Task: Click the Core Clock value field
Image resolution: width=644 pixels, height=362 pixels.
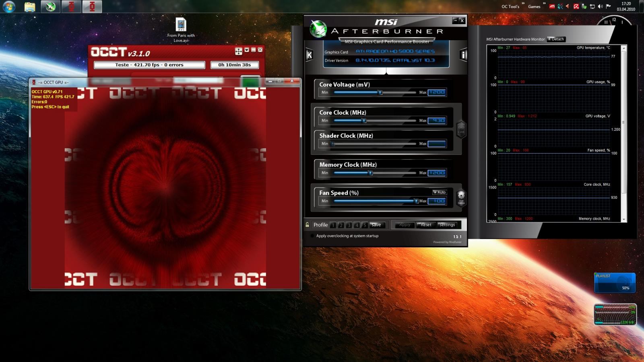Action: pyautogui.click(x=437, y=121)
